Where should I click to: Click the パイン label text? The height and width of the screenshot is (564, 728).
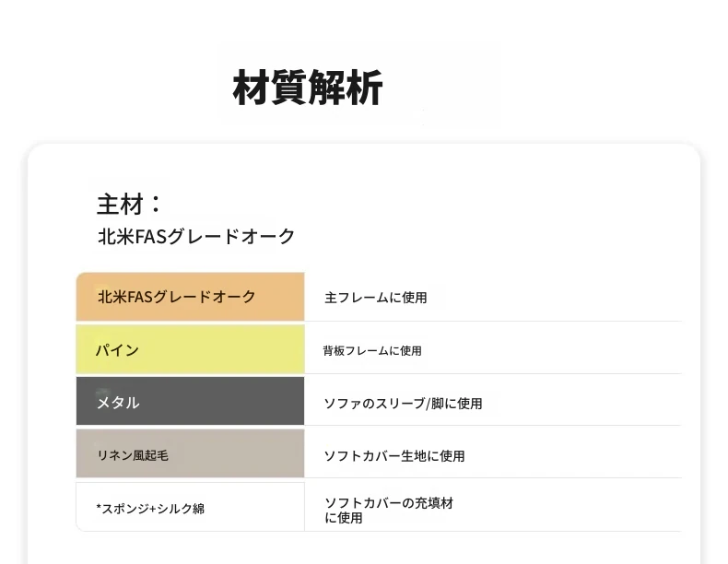[x=117, y=350]
